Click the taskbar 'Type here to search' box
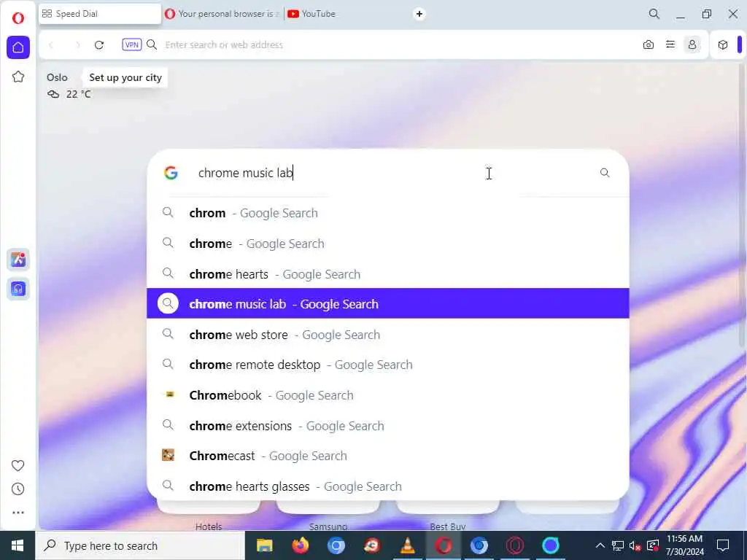 pos(141,545)
